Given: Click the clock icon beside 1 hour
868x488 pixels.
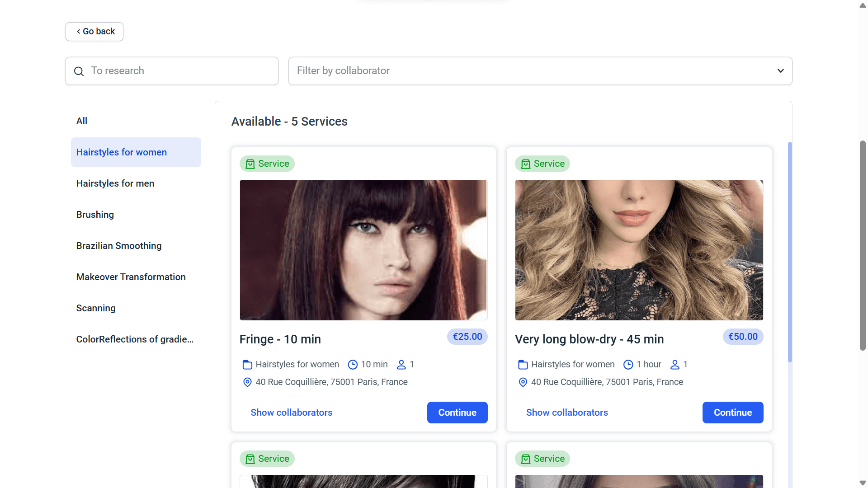Looking at the screenshot, I should tap(628, 365).
